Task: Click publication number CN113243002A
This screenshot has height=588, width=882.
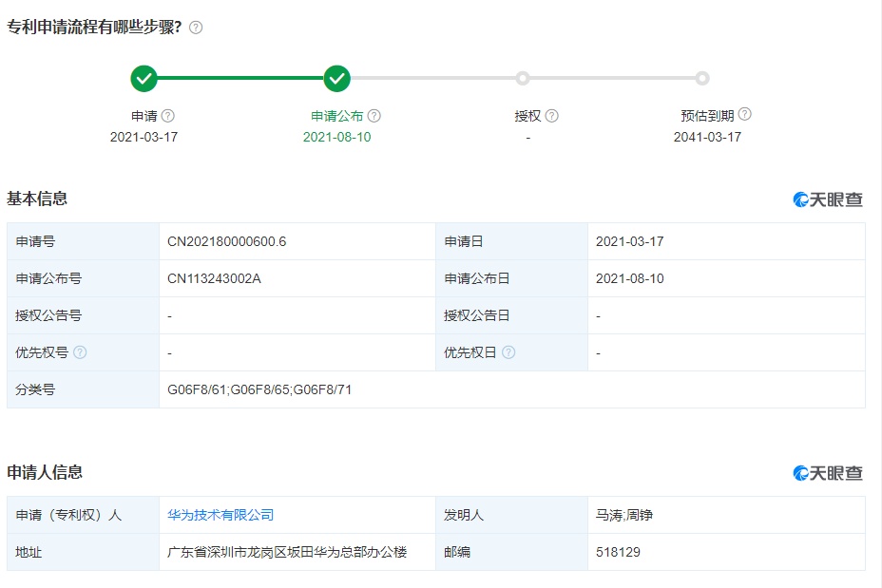Action: pos(214,278)
